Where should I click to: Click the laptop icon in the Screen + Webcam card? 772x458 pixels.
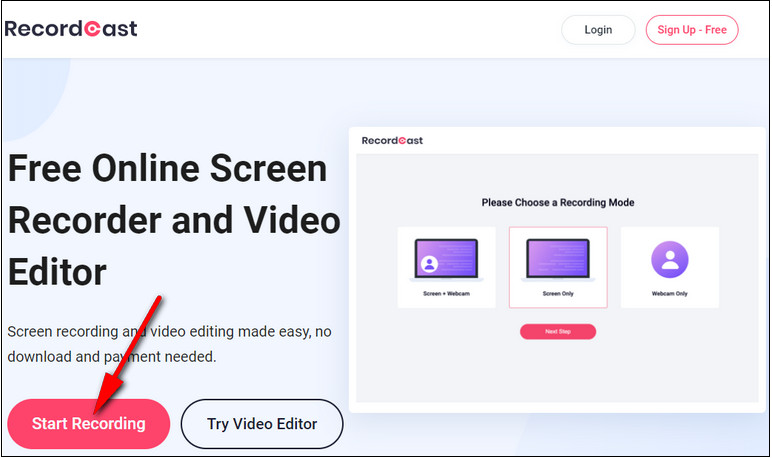point(446,258)
